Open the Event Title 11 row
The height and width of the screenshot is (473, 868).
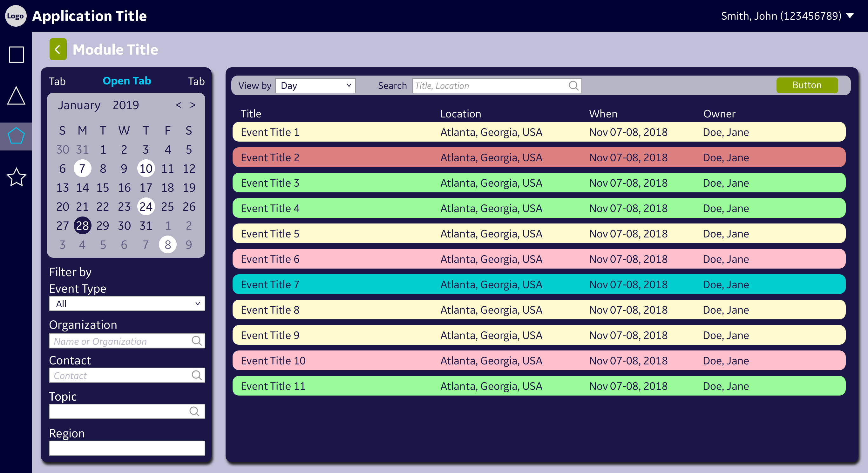(539, 386)
